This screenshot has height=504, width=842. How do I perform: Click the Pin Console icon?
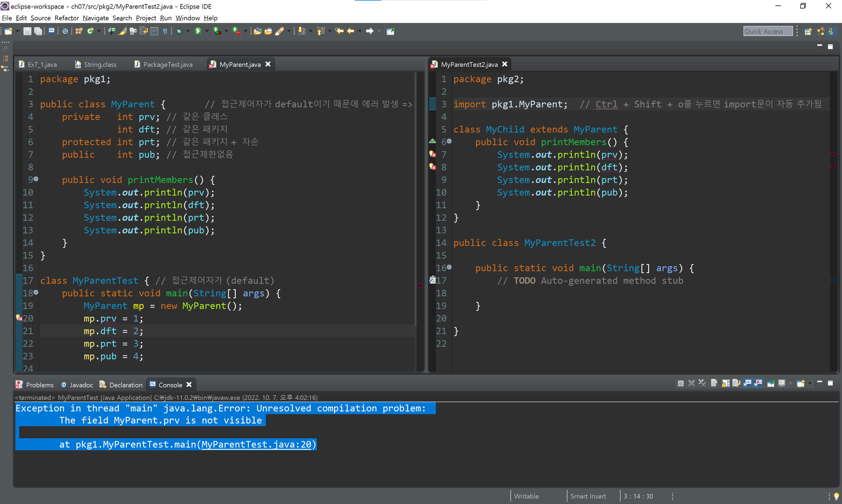click(771, 383)
